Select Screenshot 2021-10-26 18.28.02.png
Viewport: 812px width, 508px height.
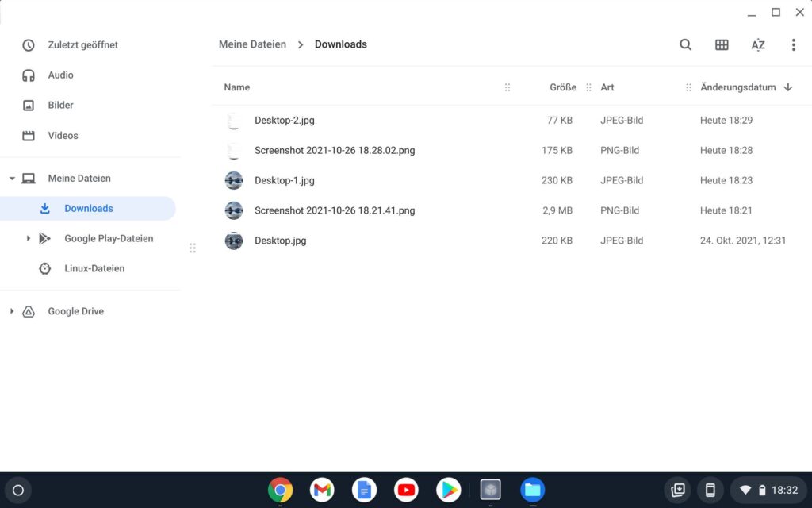click(335, 150)
